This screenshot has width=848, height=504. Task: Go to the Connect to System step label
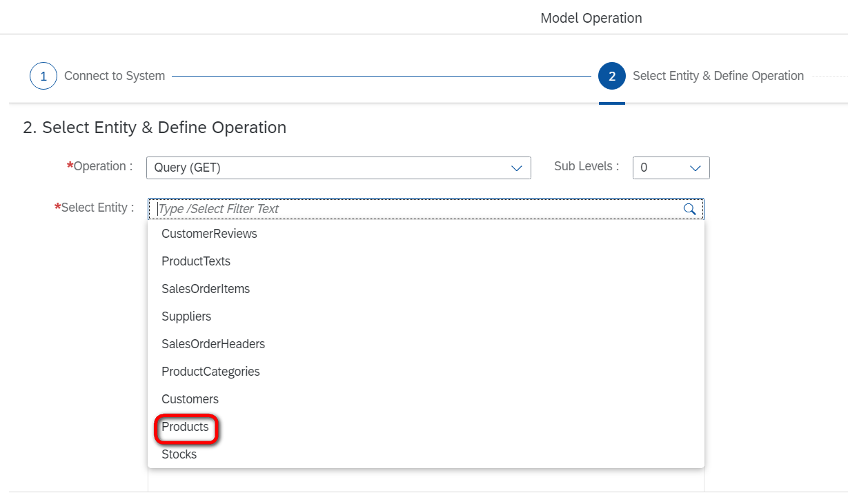point(115,76)
